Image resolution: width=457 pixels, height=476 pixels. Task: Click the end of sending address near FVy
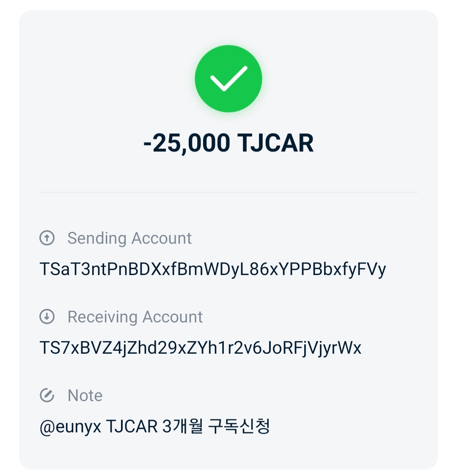tap(373, 270)
